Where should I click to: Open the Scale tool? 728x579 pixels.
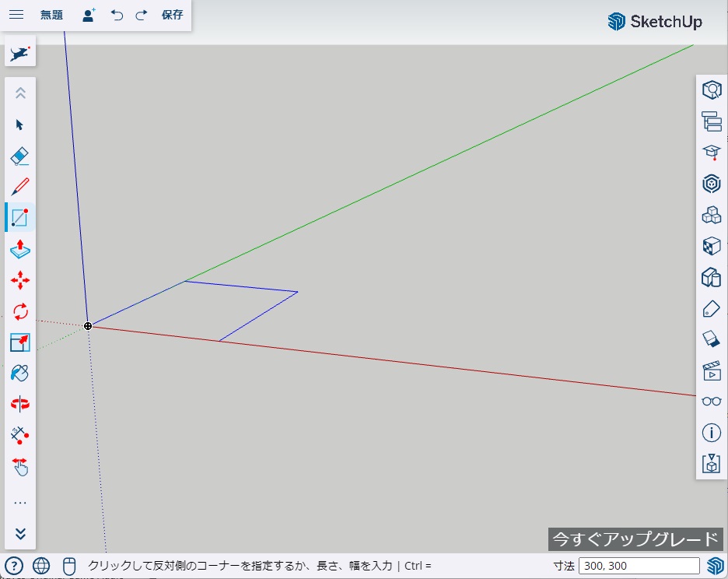point(20,342)
